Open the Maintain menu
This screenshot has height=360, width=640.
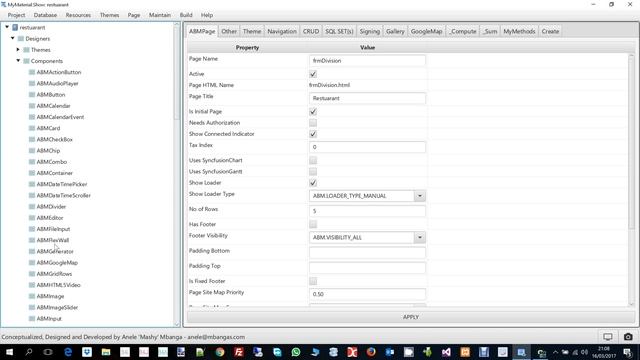[160, 15]
